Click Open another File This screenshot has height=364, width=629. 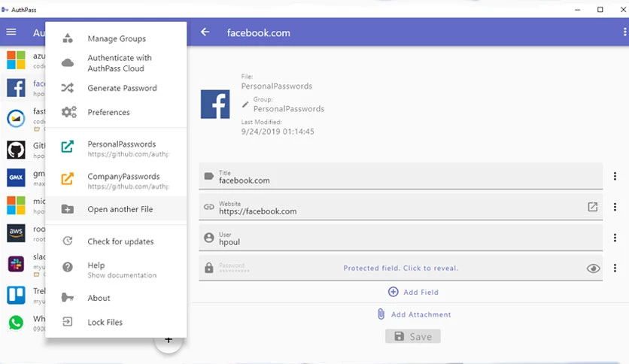click(116, 209)
